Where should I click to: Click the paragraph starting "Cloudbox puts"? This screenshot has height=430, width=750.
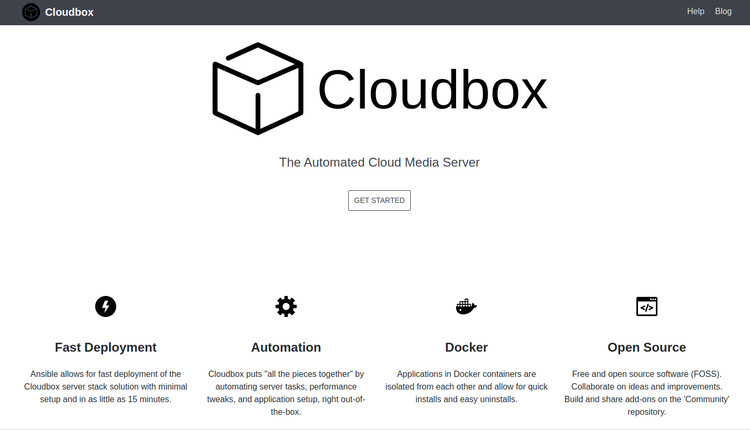click(x=286, y=393)
